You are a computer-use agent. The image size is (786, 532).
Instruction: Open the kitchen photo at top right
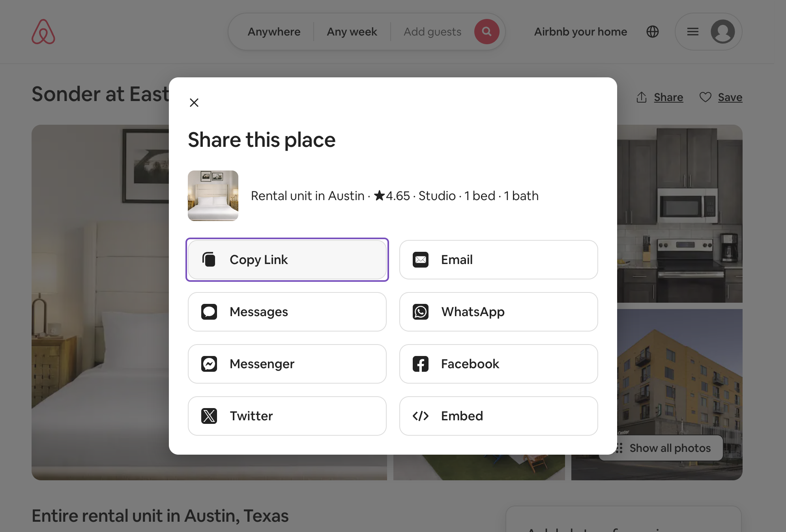tap(679, 214)
